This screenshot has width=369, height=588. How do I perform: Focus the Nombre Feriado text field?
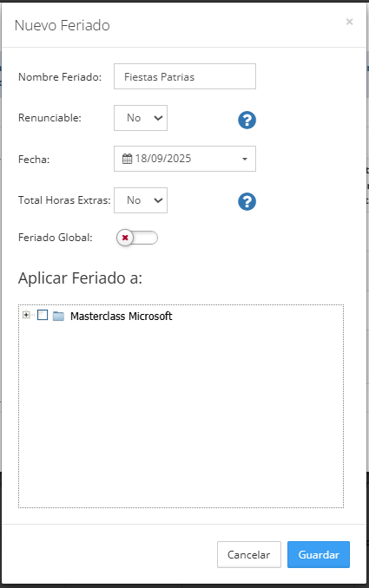185,76
